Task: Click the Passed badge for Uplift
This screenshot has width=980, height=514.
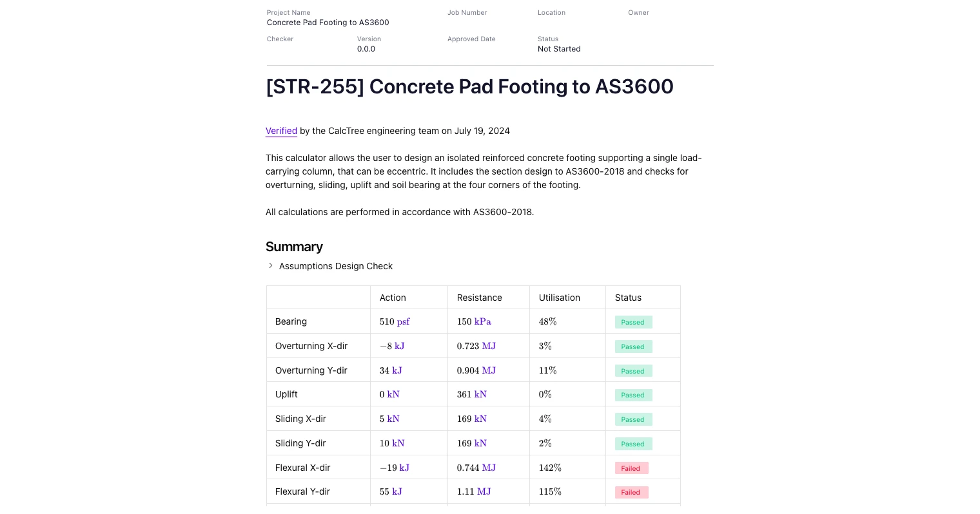Action: [632, 395]
